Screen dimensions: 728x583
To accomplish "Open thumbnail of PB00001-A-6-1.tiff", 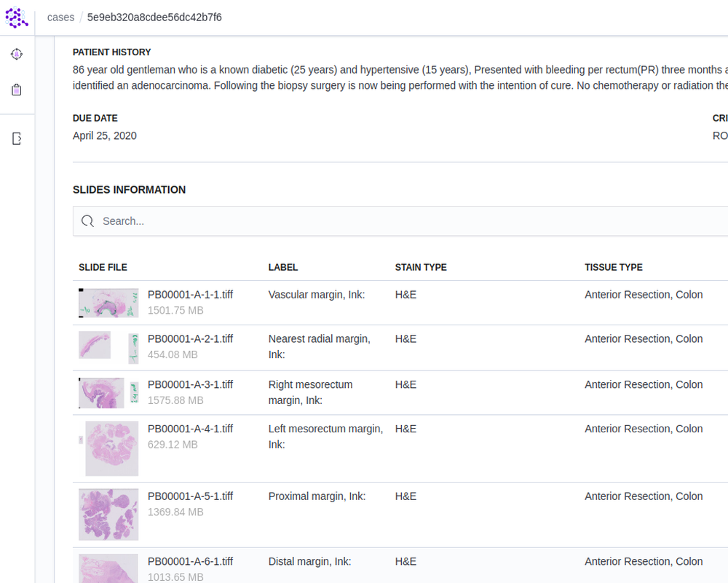I will 108,568.
